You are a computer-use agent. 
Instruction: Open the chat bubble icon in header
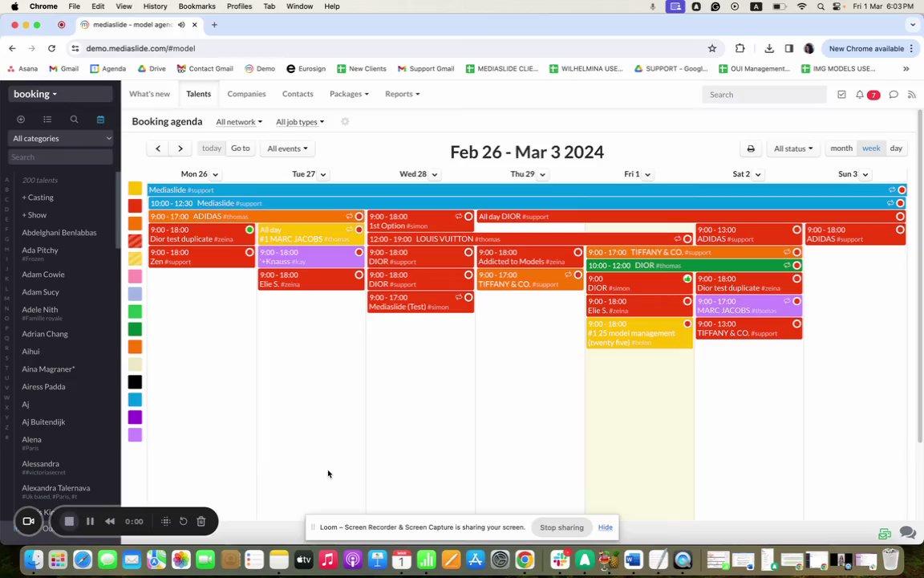[x=894, y=95]
